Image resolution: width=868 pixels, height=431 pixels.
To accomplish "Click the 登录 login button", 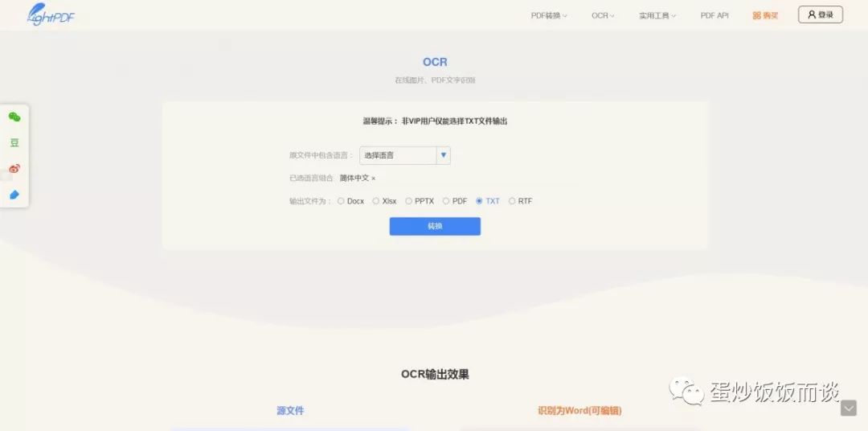I will pyautogui.click(x=820, y=14).
